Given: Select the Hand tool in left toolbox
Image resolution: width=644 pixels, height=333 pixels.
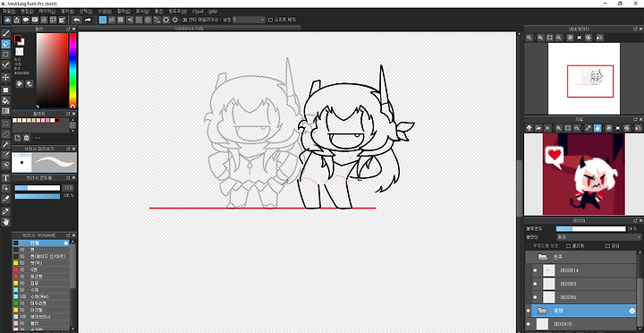Looking at the screenshot, I should pyautogui.click(x=5, y=222).
